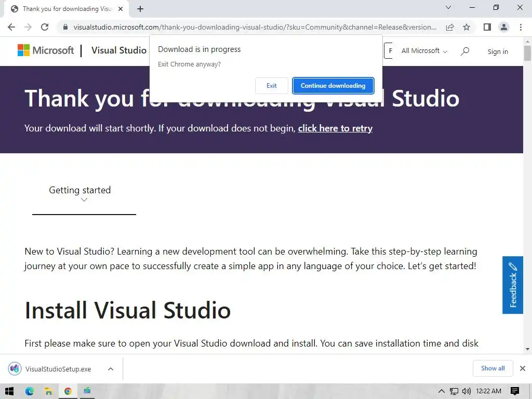Open a new tab with plus button
This screenshot has width=532, height=399.
tap(140, 9)
